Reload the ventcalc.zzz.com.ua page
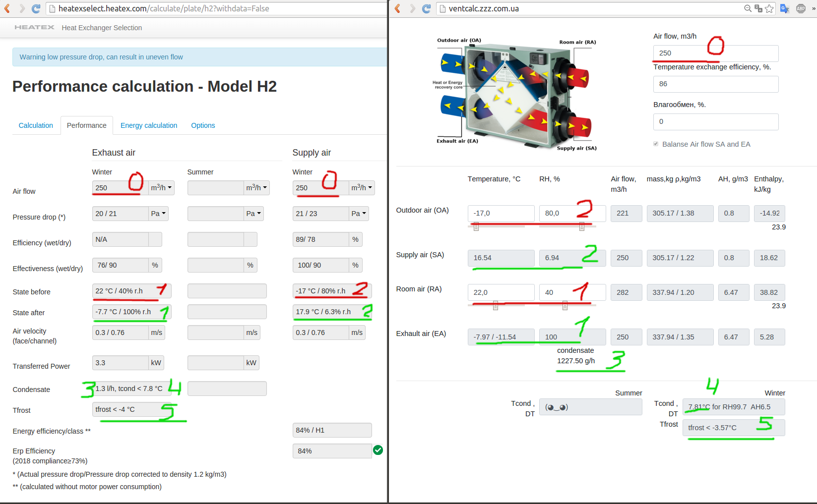The image size is (817, 504). 426,8
